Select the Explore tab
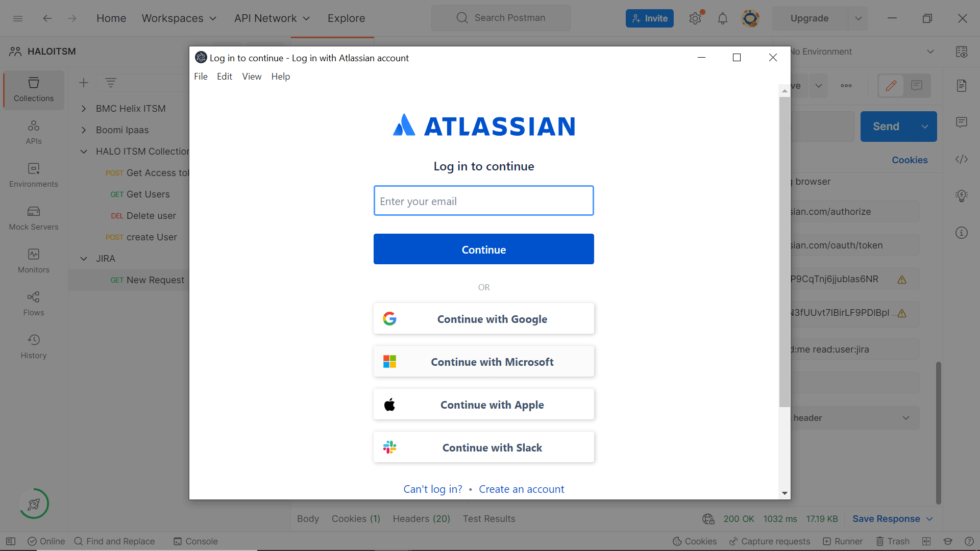Viewport: 980px width, 551px height. point(346,18)
